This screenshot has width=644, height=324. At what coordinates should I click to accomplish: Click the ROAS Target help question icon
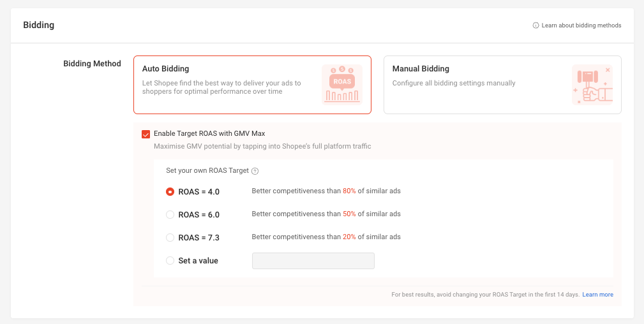(x=255, y=171)
